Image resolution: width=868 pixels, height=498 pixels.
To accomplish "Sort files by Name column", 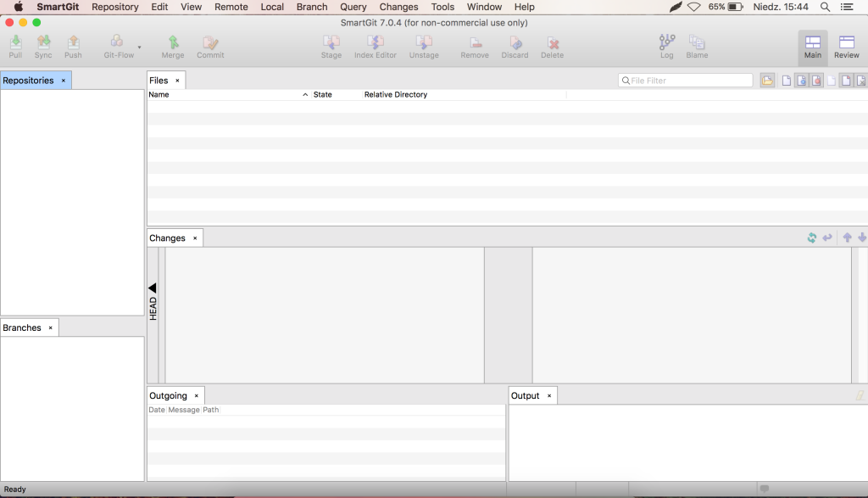I will tap(159, 95).
